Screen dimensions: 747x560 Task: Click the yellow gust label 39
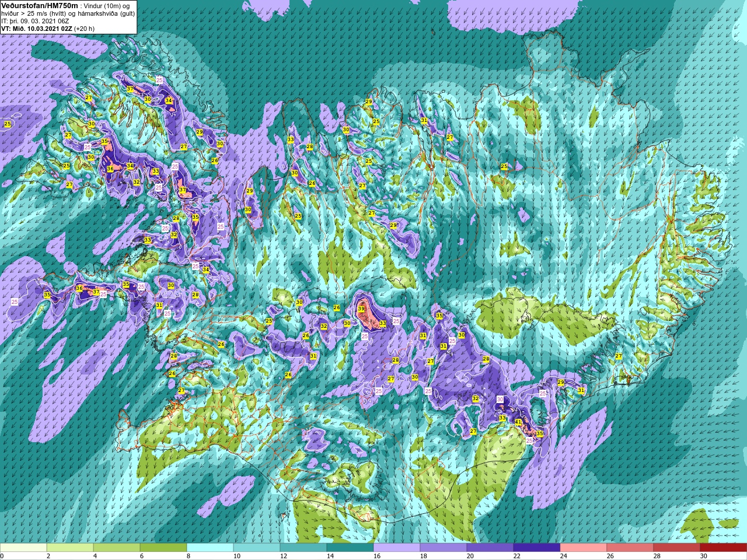pos(361,309)
